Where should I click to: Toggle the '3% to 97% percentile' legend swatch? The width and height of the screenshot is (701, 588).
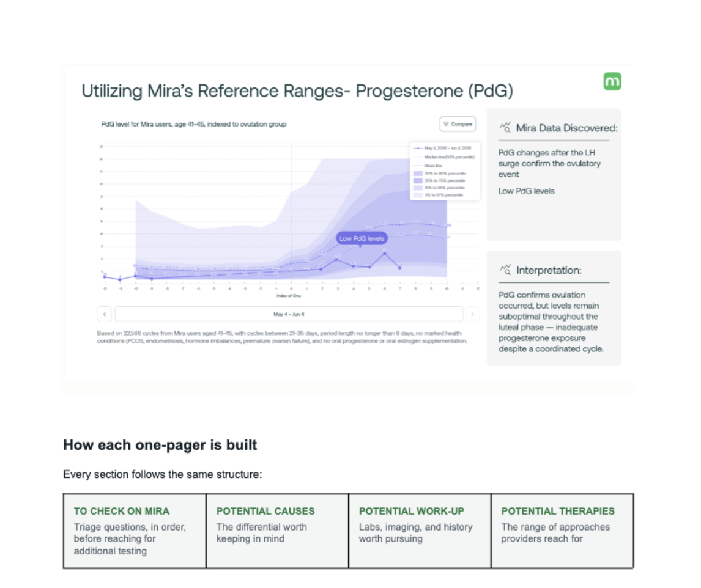tap(418, 195)
